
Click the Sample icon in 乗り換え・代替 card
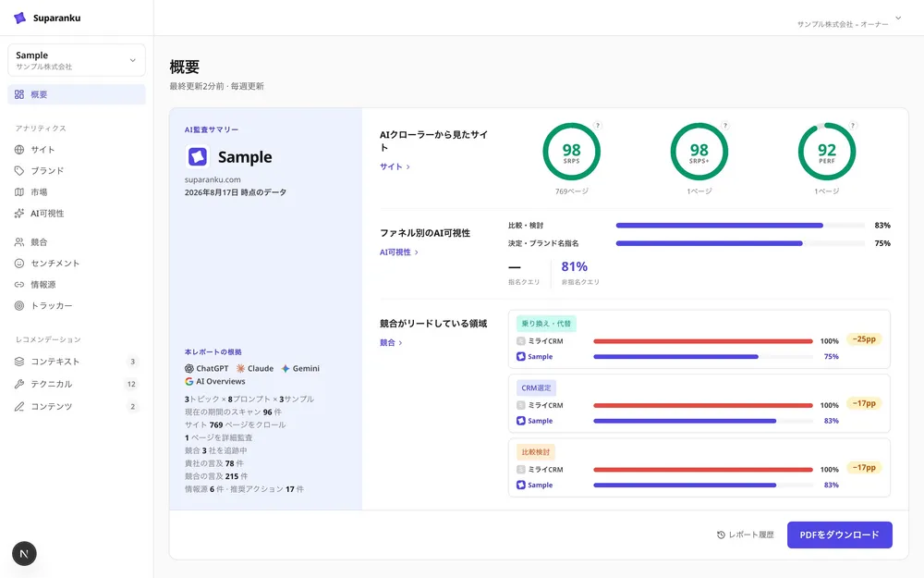click(521, 357)
